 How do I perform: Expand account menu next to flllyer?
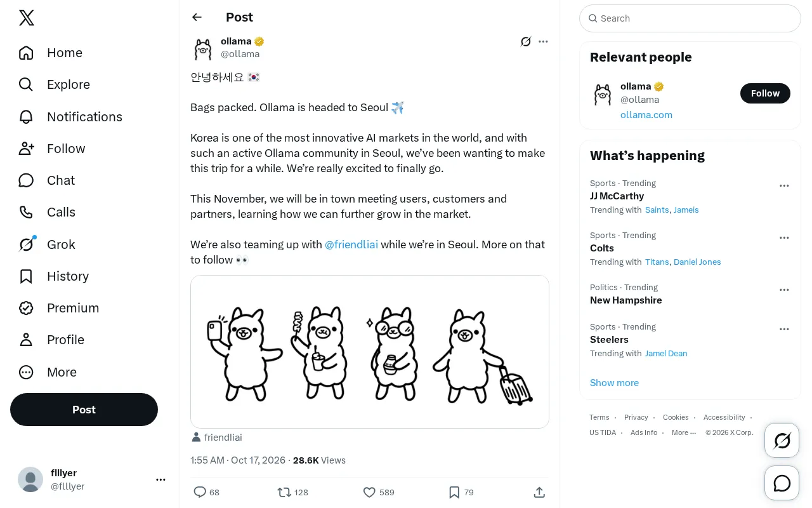pos(160,479)
